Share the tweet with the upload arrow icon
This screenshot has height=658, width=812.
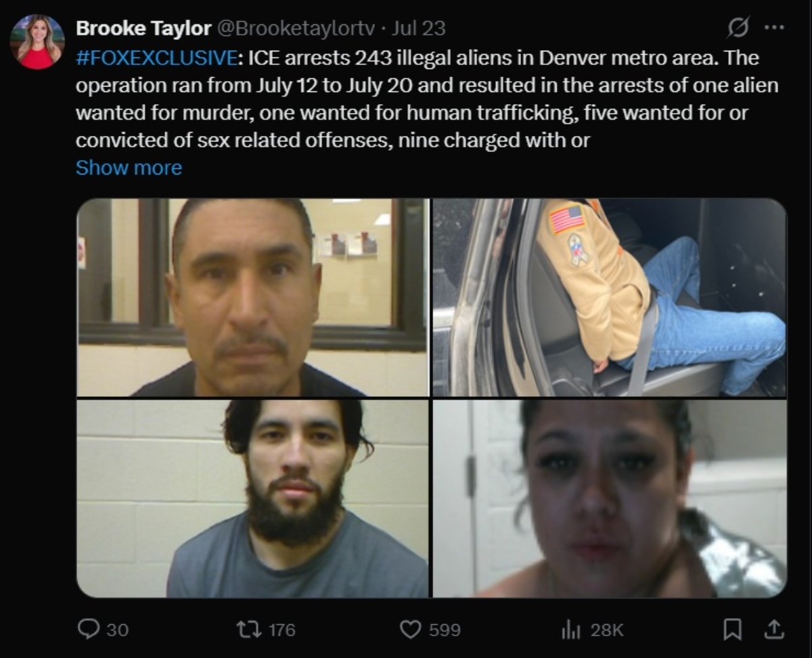click(x=773, y=630)
